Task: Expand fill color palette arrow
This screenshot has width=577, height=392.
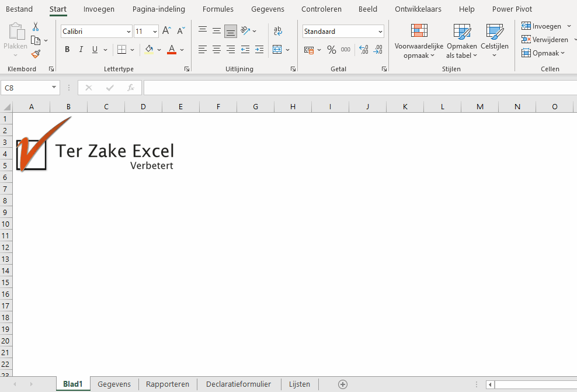Action: [159, 50]
